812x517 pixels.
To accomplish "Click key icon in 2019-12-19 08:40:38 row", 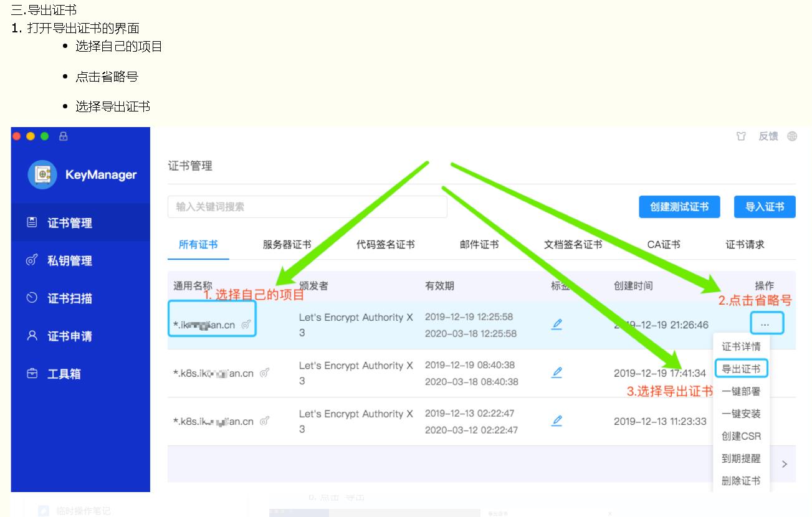I will coord(265,372).
